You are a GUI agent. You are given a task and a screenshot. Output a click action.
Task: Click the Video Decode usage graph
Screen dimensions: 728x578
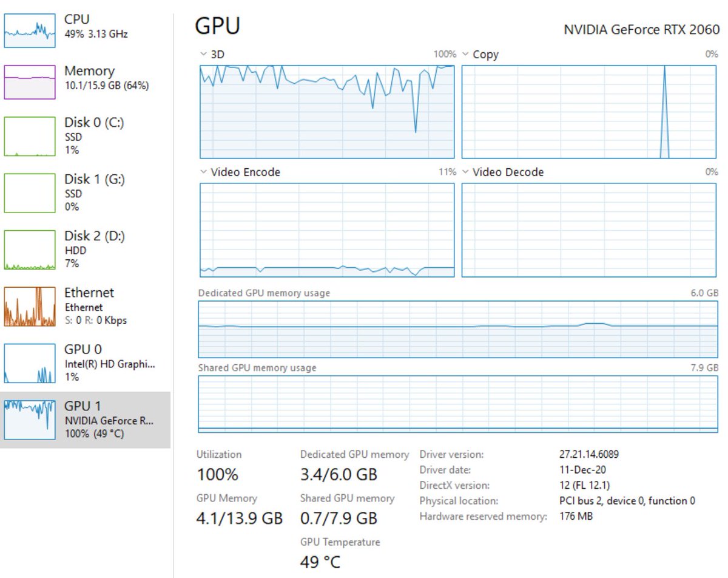tap(589, 230)
